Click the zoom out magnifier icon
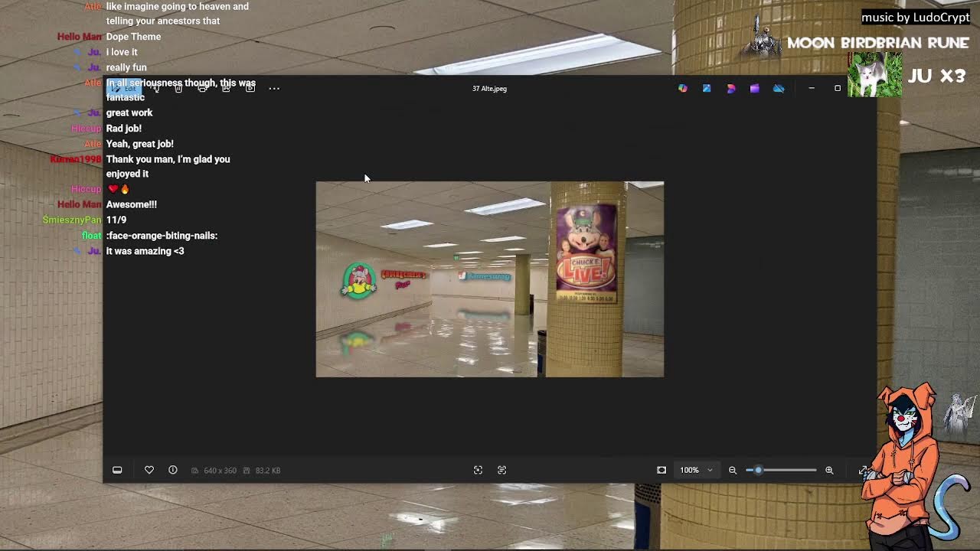Viewport: 980px width, 551px height. (733, 470)
